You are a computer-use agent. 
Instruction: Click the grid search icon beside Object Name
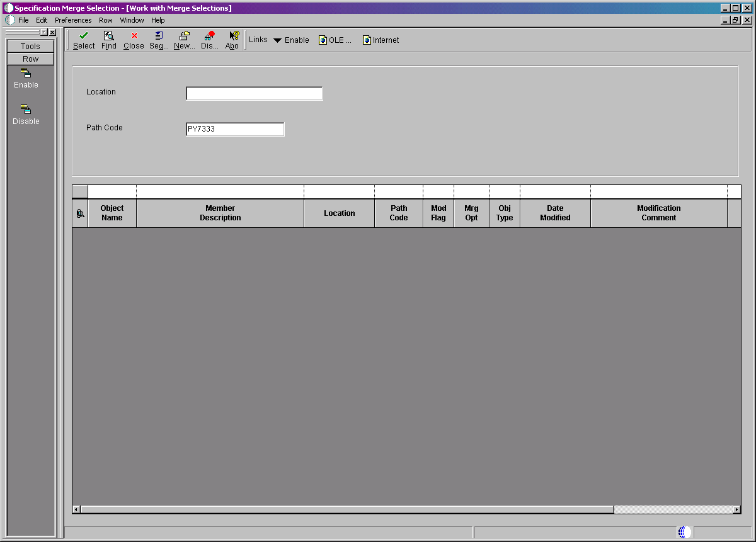coord(80,213)
